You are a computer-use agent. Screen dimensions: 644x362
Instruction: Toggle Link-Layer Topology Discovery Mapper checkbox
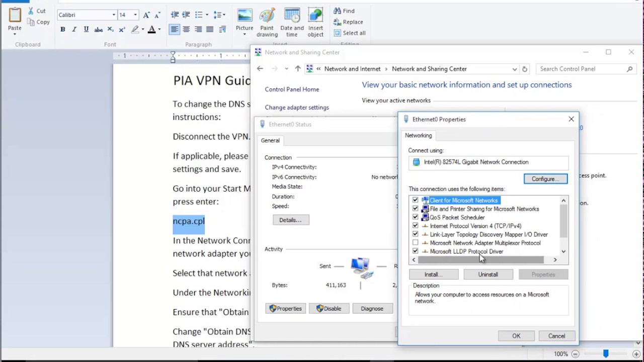[x=415, y=234]
